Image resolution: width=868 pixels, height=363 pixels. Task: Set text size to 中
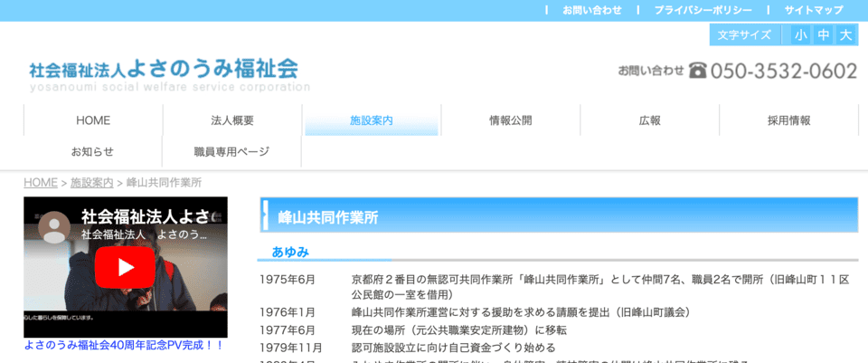click(824, 35)
